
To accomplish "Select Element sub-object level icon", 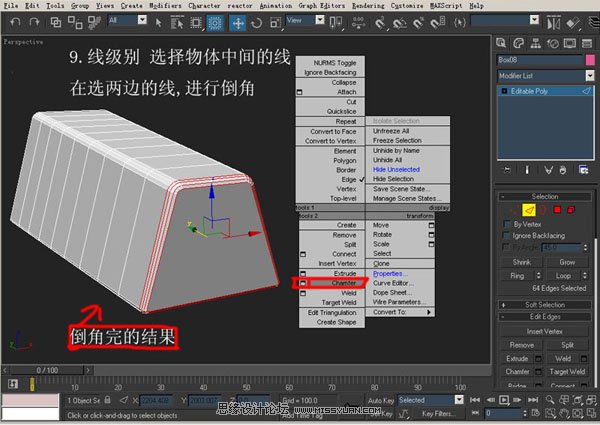I will click(x=571, y=210).
